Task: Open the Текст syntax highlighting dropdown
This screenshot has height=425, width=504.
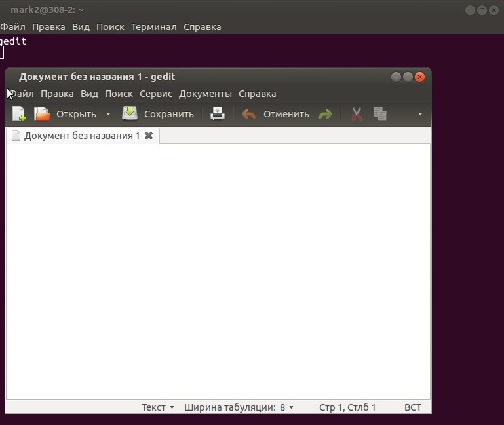Action: 158,407
